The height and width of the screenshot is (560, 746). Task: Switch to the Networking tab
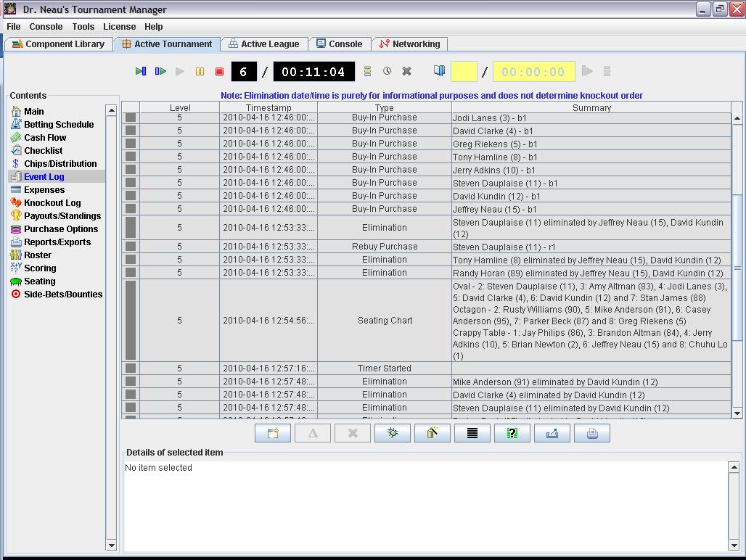[409, 44]
